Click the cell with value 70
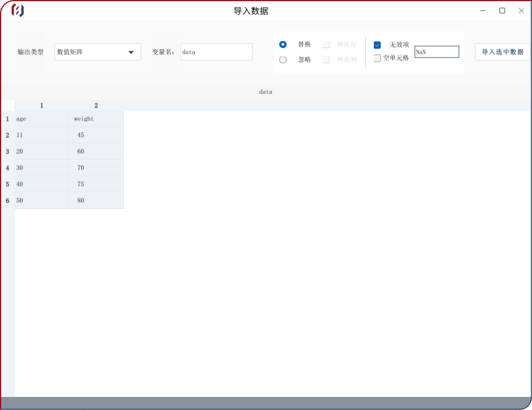Screen dimensions: 532x410 [96, 168]
